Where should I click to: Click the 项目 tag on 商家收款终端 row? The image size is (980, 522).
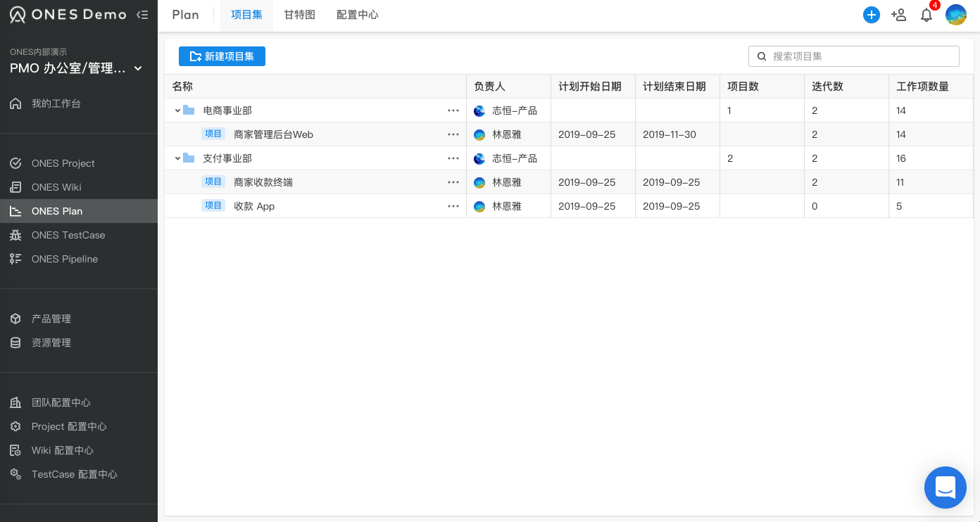point(213,182)
